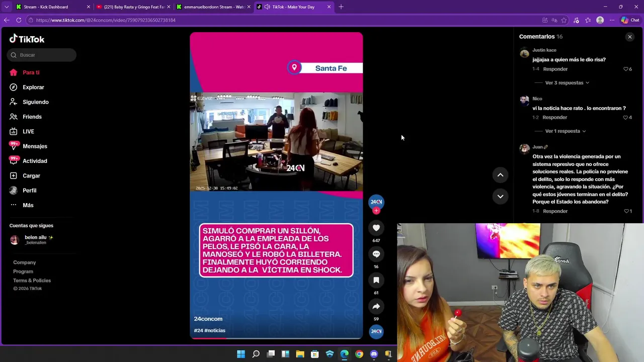Open Microsoft Store from taskbar

click(x=314, y=354)
